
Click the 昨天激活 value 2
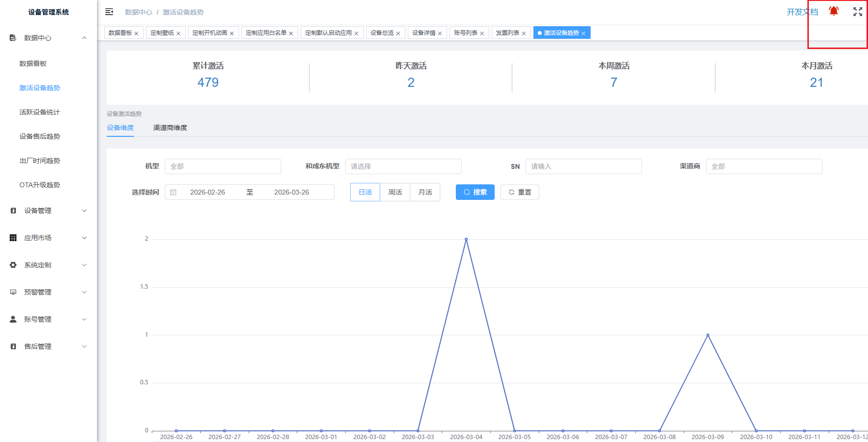pos(411,82)
